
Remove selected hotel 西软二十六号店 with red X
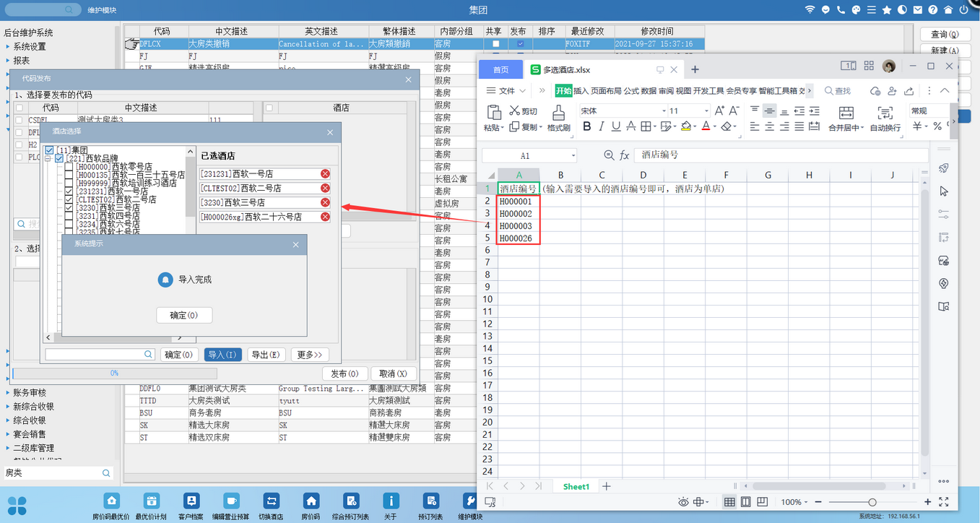pyautogui.click(x=325, y=217)
